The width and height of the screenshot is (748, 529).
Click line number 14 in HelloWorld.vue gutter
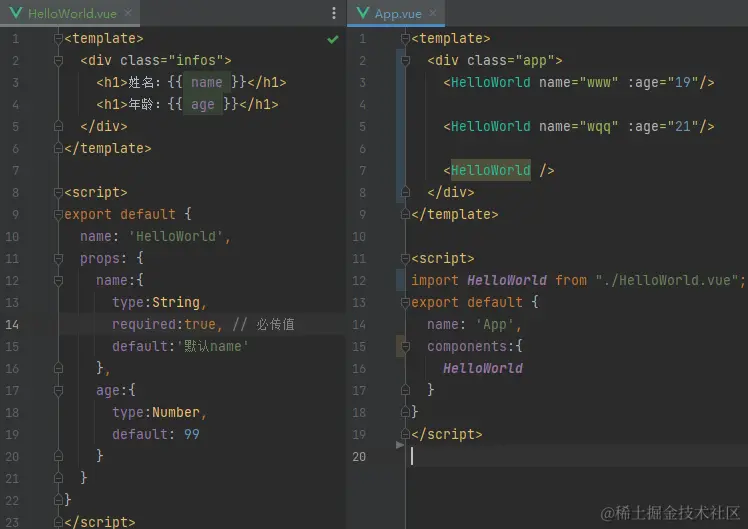[x=12, y=325]
